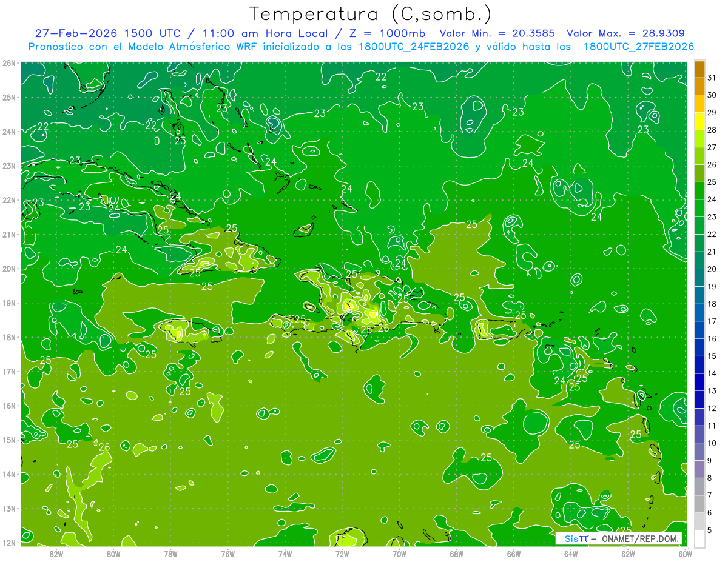Click legend value label 5
The height and width of the screenshot is (562, 728).
click(x=710, y=530)
